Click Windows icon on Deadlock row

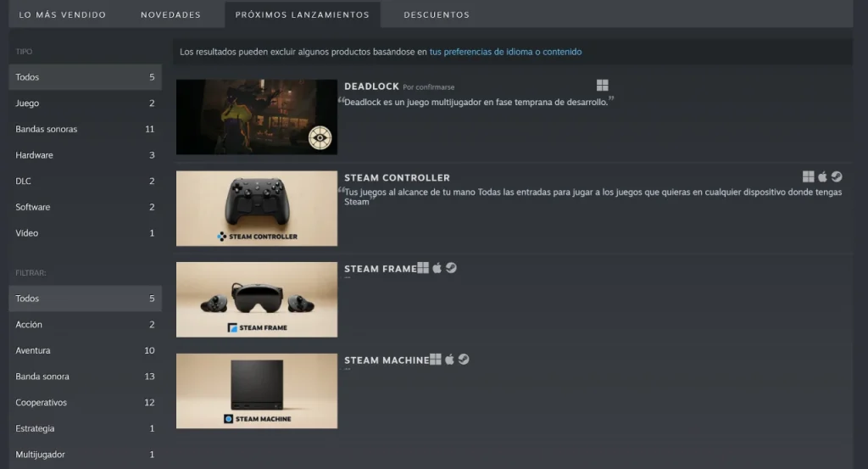[602, 86]
